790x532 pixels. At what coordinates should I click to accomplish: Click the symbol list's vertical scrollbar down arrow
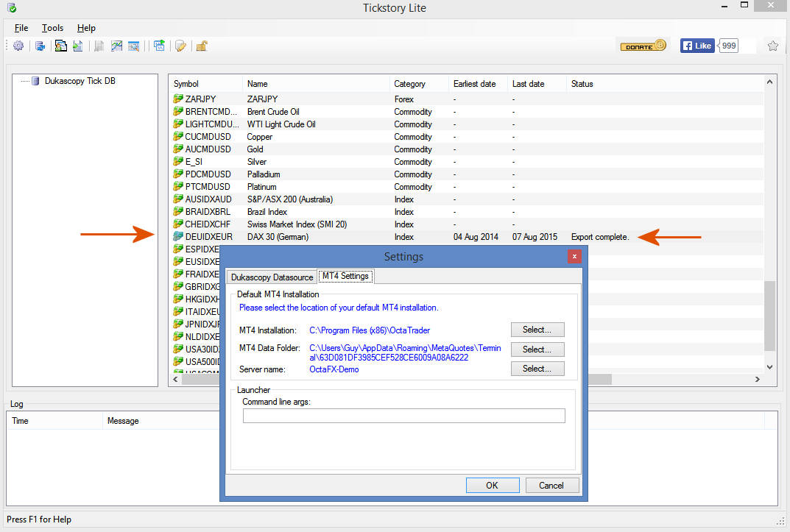point(769,367)
